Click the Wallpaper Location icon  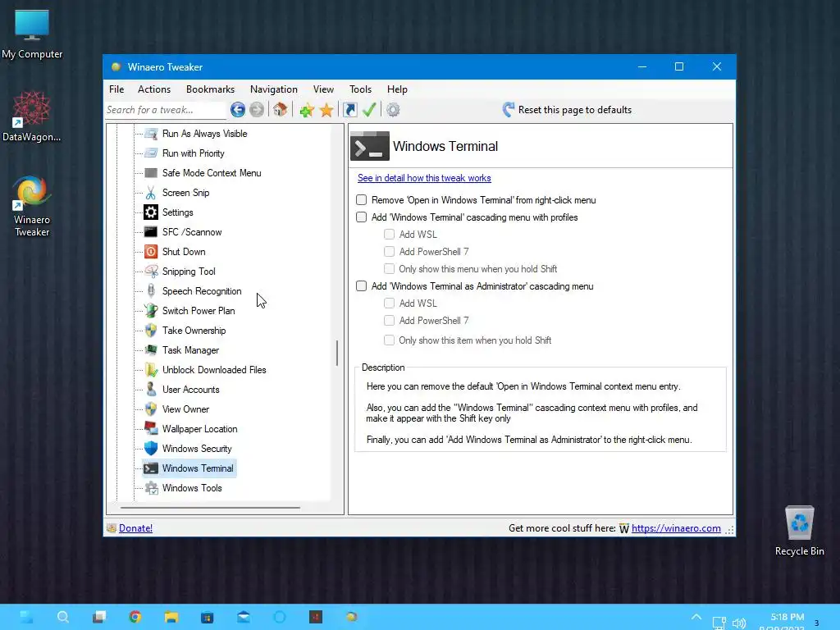[151, 429]
